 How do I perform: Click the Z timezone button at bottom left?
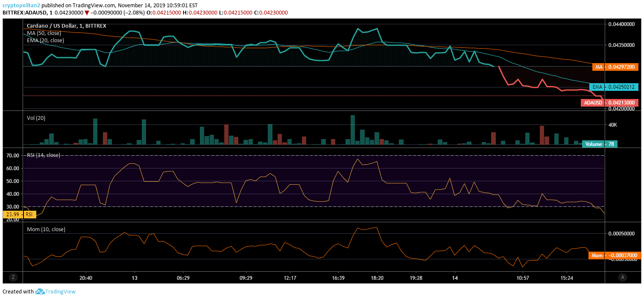point(13,277)
